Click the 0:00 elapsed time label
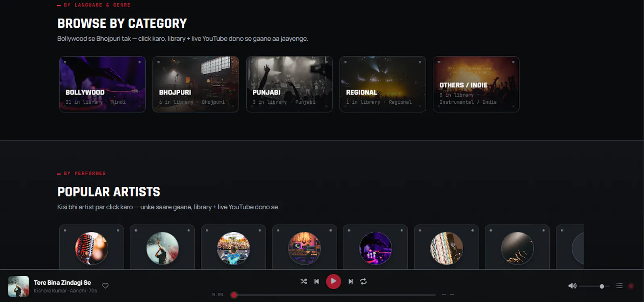This screenshot has width=644, height=302. click(x=218, y=295)
